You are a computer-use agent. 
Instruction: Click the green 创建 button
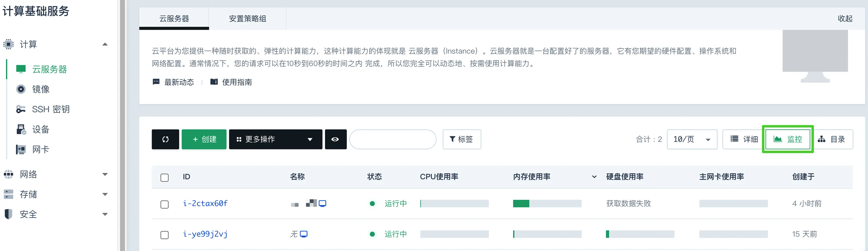pos(204,139)
